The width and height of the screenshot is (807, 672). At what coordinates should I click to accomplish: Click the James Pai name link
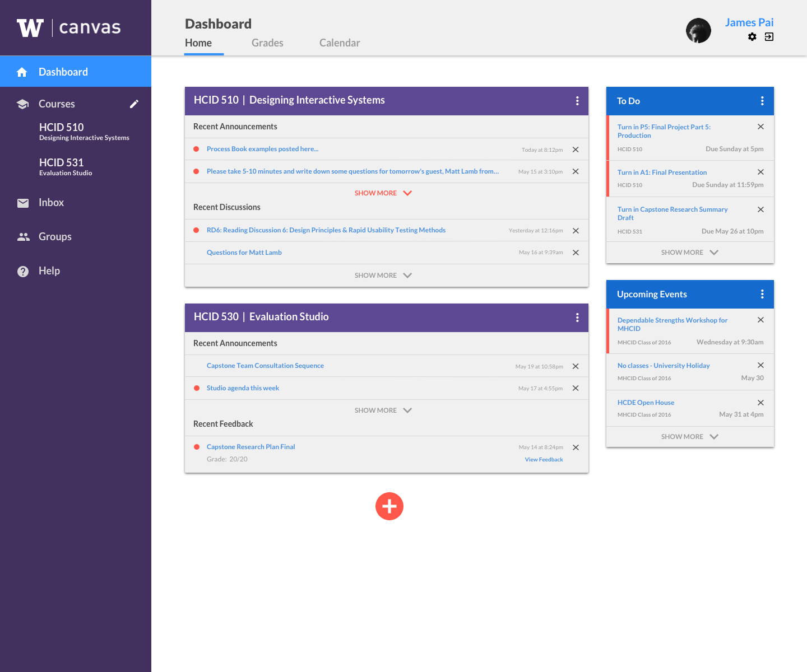(x=749, y=22)
